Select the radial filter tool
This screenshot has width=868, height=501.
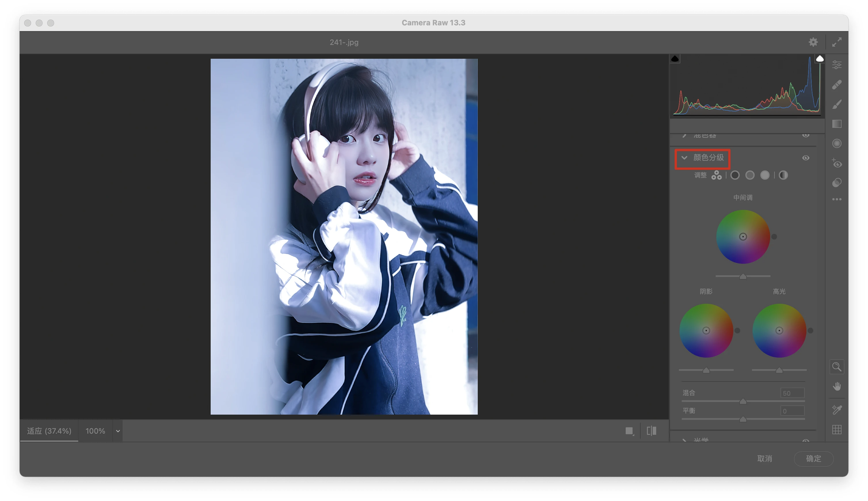click(x=836, y=143)
